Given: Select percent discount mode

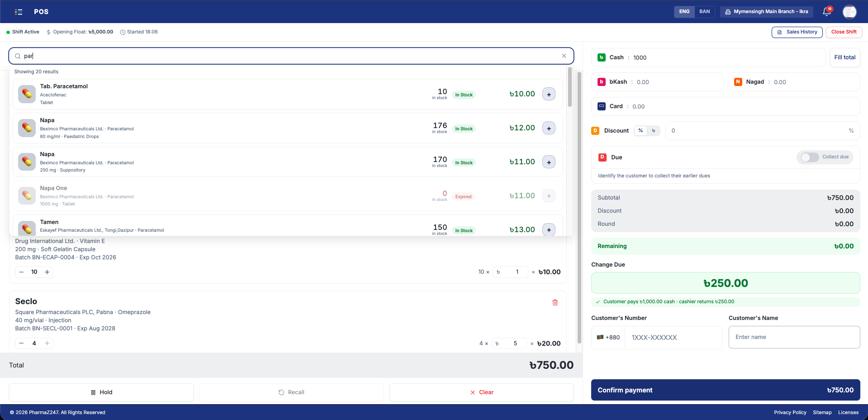Looking at the screenshot, I should tap(640, 131).
